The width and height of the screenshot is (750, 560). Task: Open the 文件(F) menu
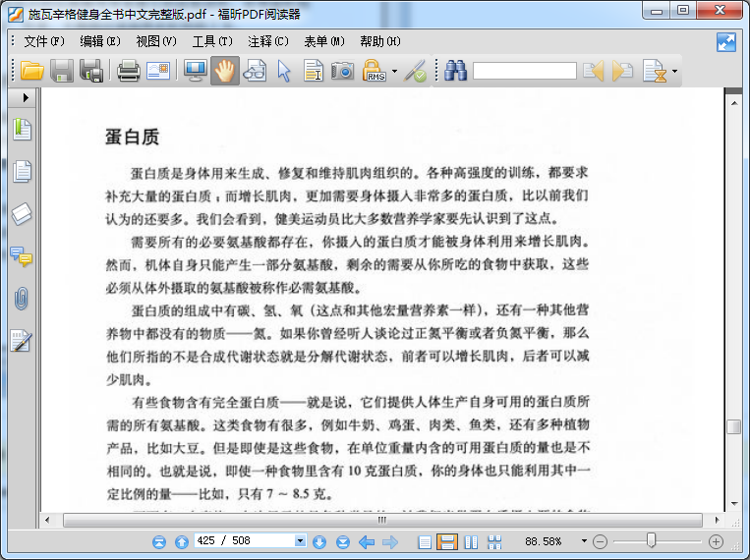tap(44, 41)
